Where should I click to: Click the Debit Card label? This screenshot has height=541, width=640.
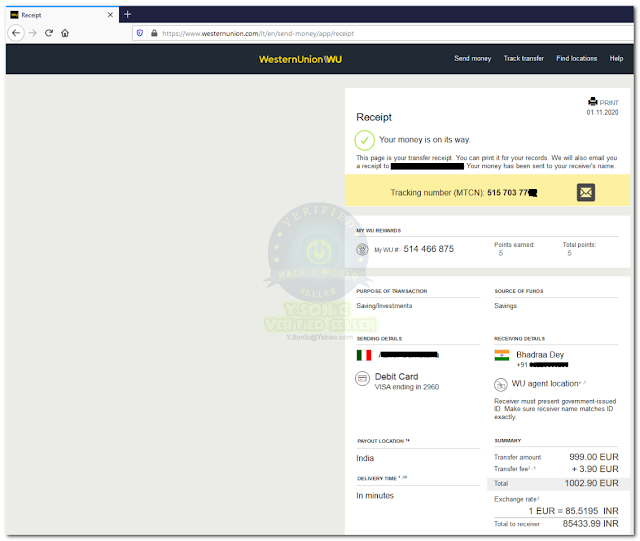396,376
